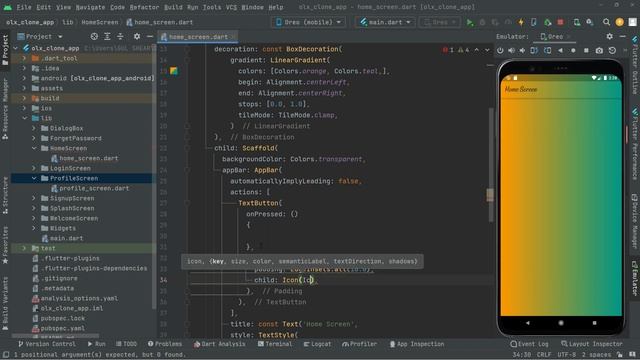Open Project panel gear options
Viewport: 640px width, 360px height.
click(137, 37)
